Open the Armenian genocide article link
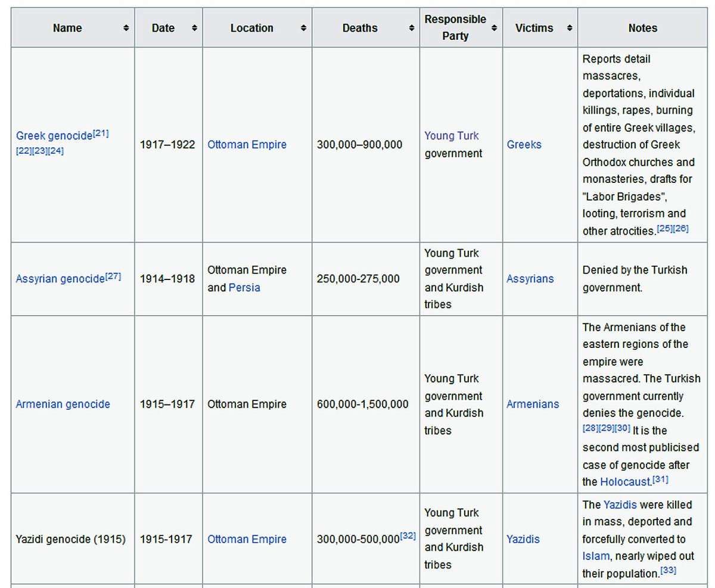Image resolution: width=715 pixels, height=588 pixels. (63, 404)
